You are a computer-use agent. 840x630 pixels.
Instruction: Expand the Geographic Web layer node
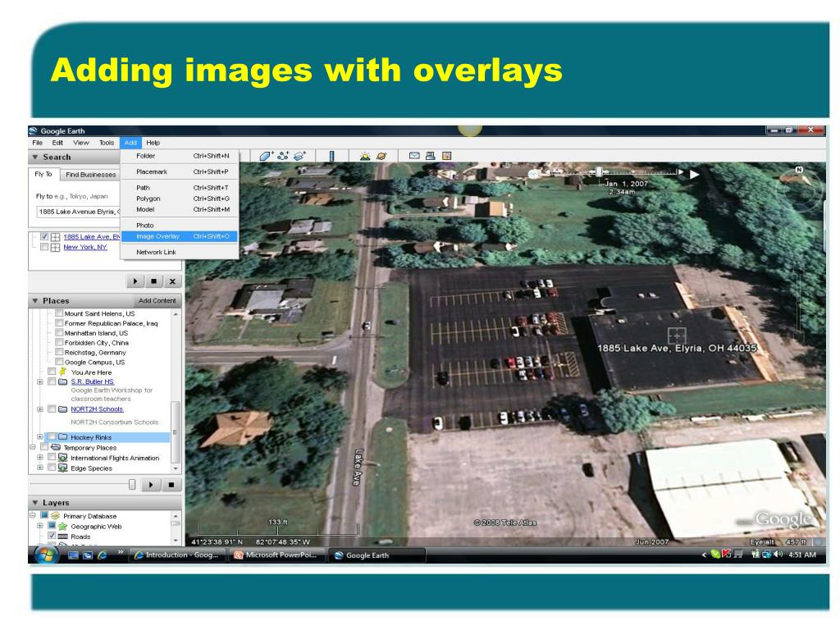pyautogui.click(x=40, y=526)
